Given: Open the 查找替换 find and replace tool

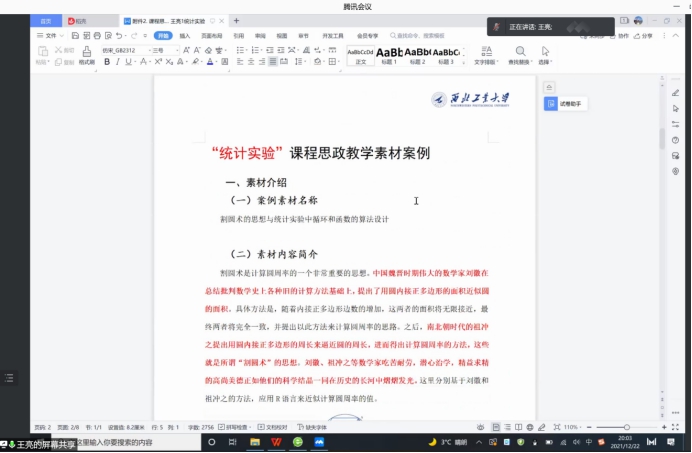Looking at the screenshot, I should click(519, 56).
